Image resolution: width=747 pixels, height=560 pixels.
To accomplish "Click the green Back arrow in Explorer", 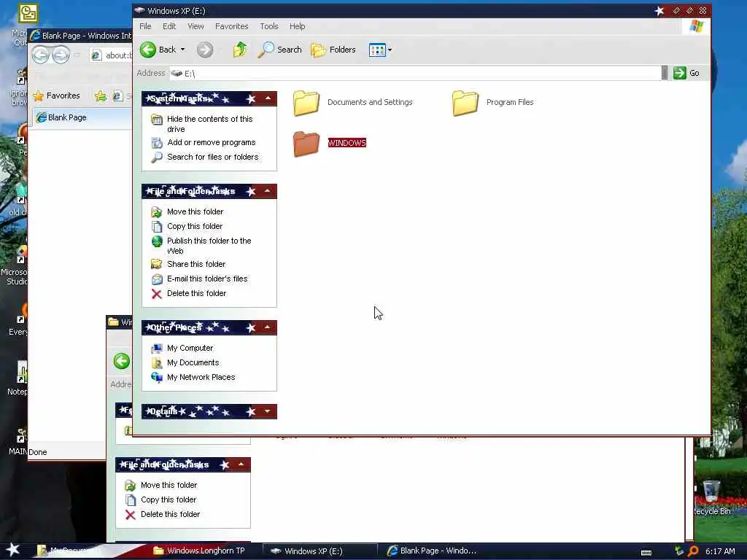I will 148,50.
